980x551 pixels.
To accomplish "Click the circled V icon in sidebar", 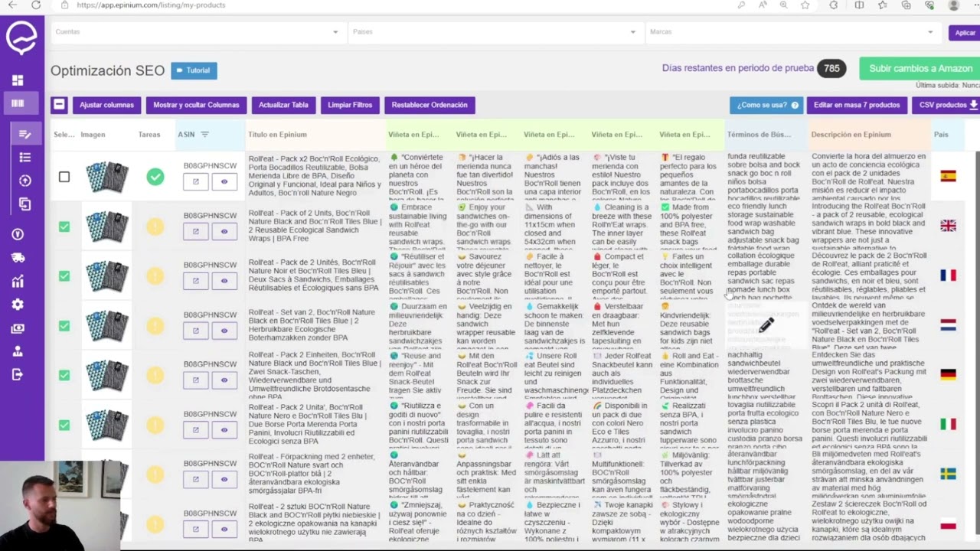I will (18, 234).
